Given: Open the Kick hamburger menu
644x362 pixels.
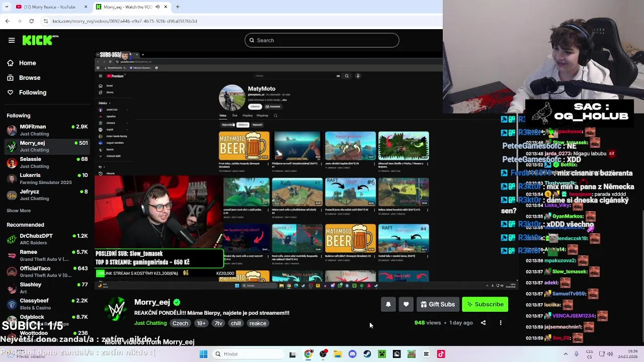Looking at the screenshot, I should [x=12, y=40].
